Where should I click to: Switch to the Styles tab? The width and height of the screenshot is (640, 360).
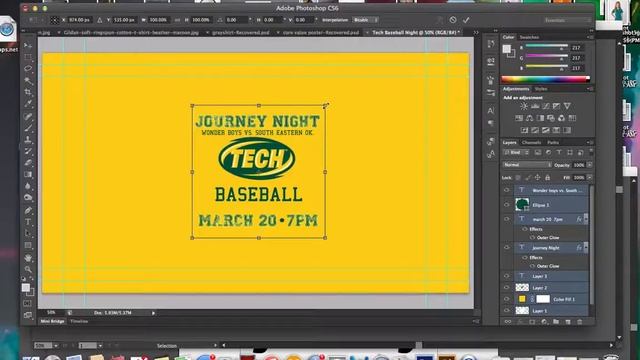541,89
